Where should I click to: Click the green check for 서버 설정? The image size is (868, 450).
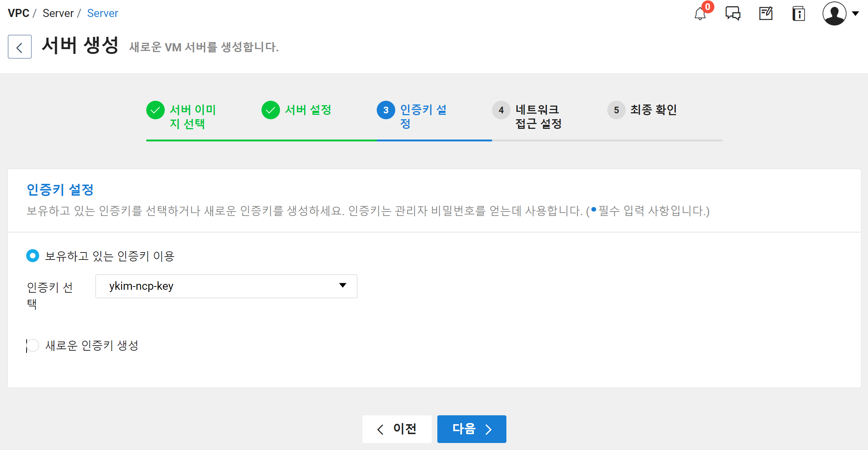(x=271, y=110)
